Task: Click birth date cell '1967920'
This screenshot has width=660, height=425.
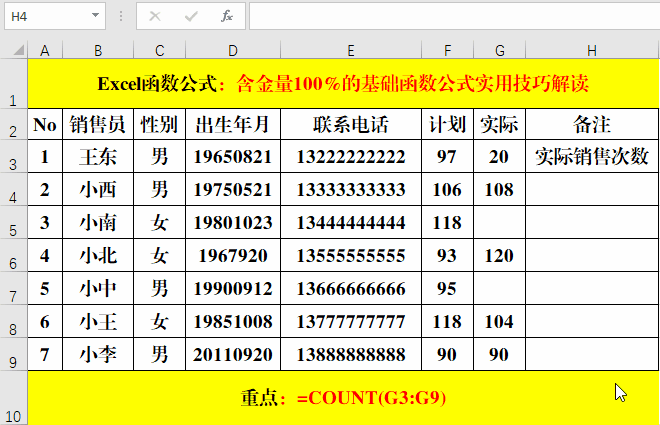Action: [x=233, y=255]
